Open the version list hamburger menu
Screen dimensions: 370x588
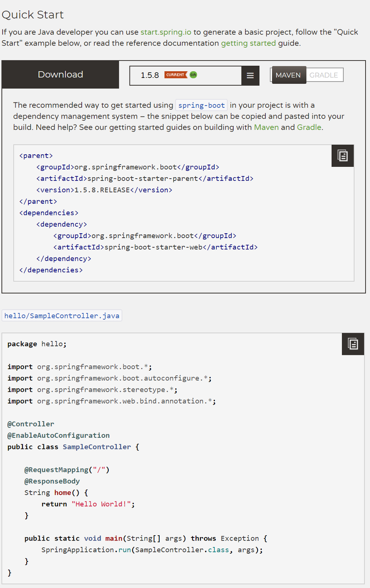pos(250,75)
